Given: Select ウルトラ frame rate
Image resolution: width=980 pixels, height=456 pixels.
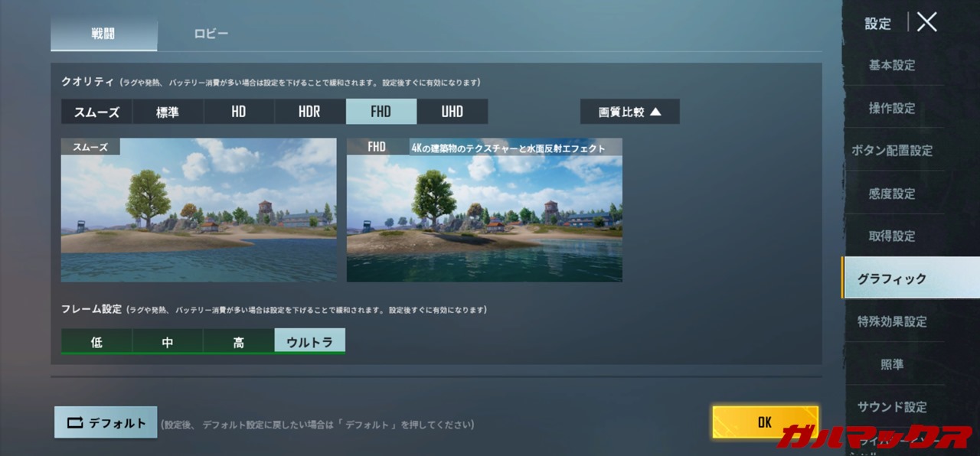Looking at the screenshot, I should [x=309, y=342].
